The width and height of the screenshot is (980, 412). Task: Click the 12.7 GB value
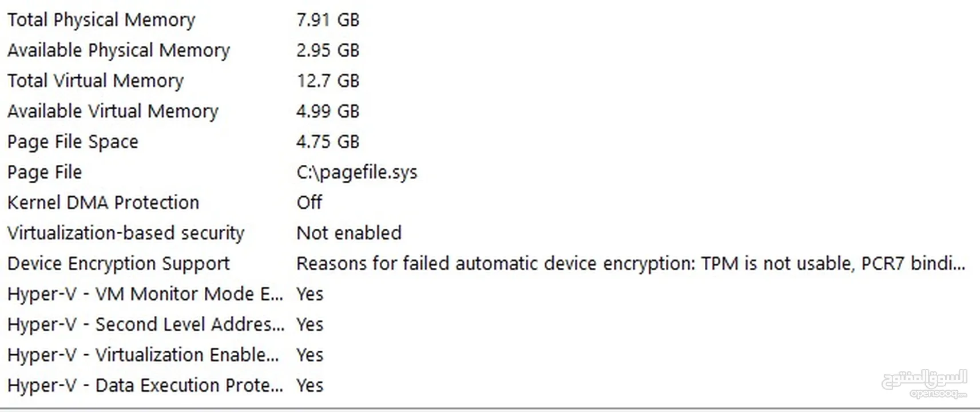coord(328,81)
